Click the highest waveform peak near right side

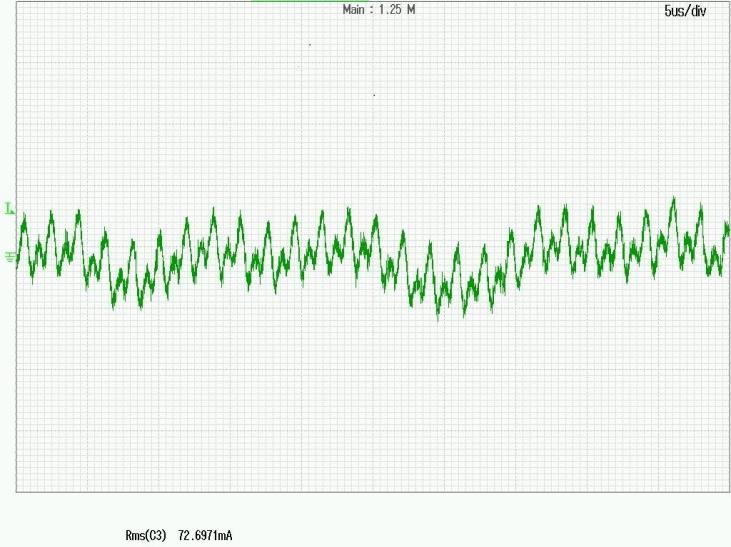(673, 199)
